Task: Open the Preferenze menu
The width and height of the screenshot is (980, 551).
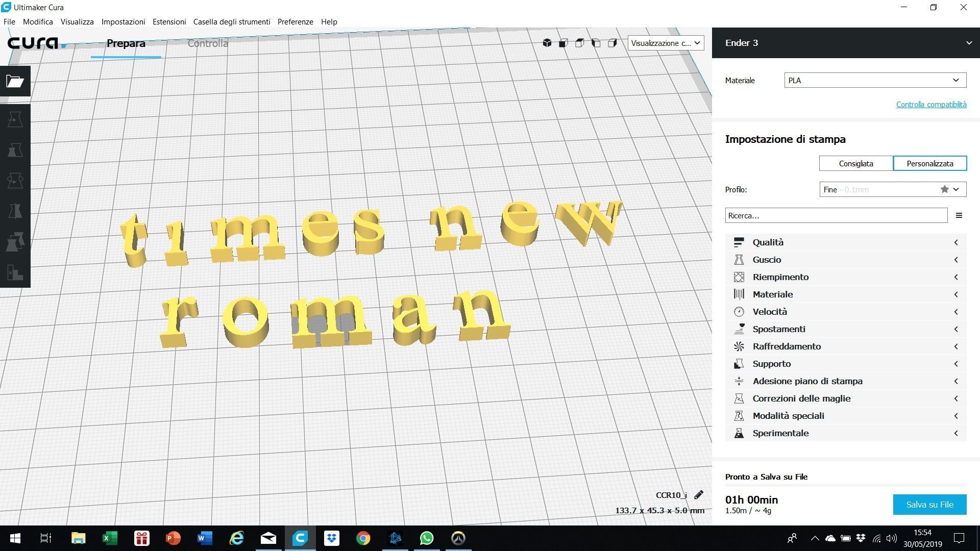Action: (295, 22)
